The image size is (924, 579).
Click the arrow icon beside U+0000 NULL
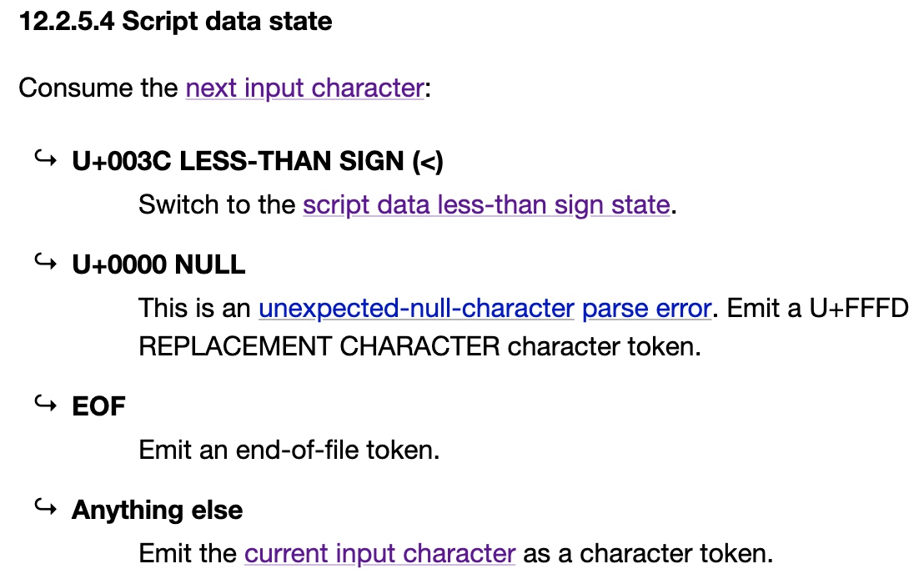pos(45,261)
